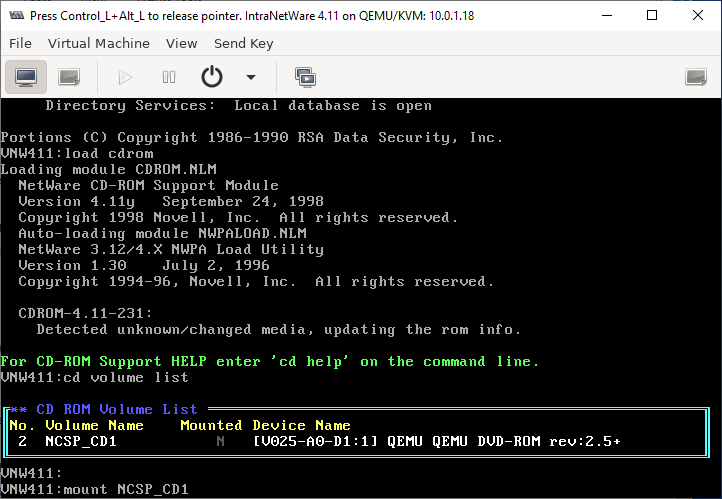Shut down the virtual machine

point(212,77)
